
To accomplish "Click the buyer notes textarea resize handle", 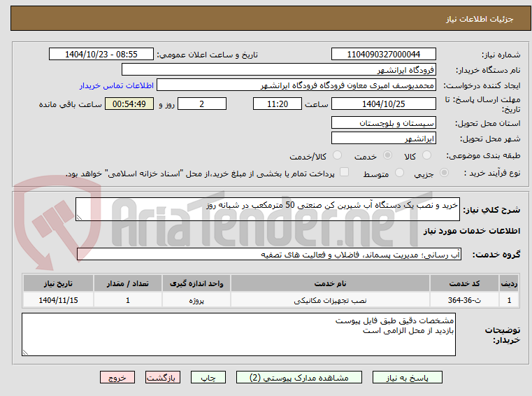I will click(x=25, y=353).
